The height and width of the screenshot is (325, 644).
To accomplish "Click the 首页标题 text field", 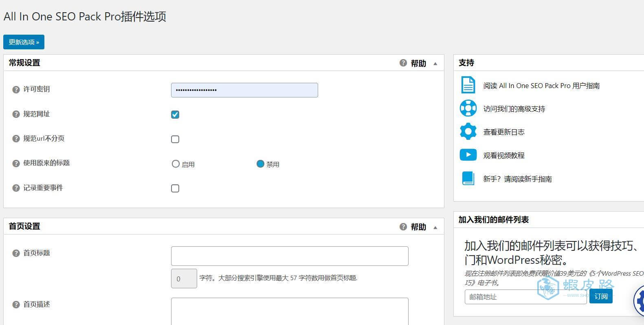I will click(290, 256).
